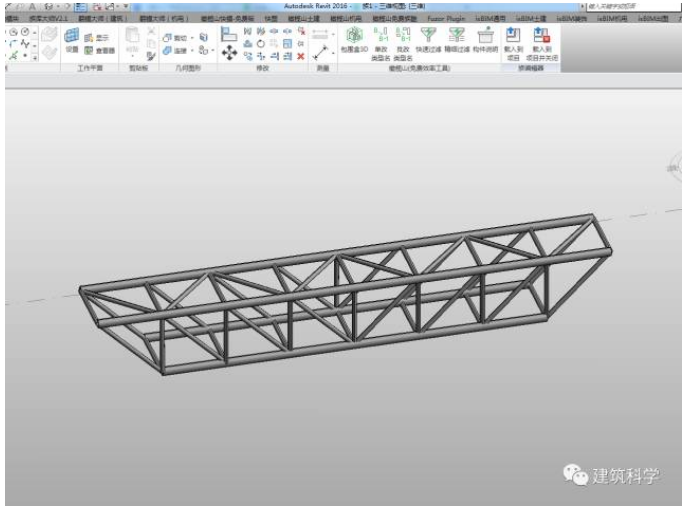Image resolution: width=687 pixels, height=509 pixels.
Task: Click the Measure distance tool icon
Action: (322, 34)
